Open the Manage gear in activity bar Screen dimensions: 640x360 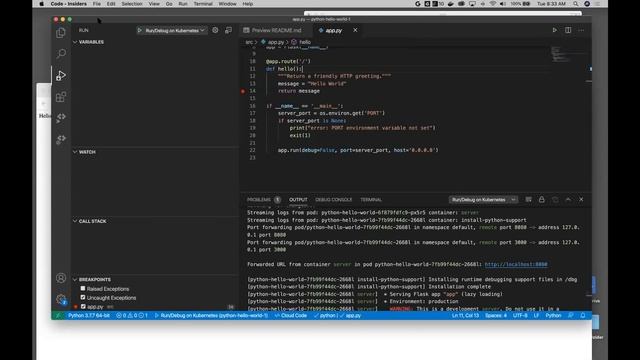(x=61, y=299)
